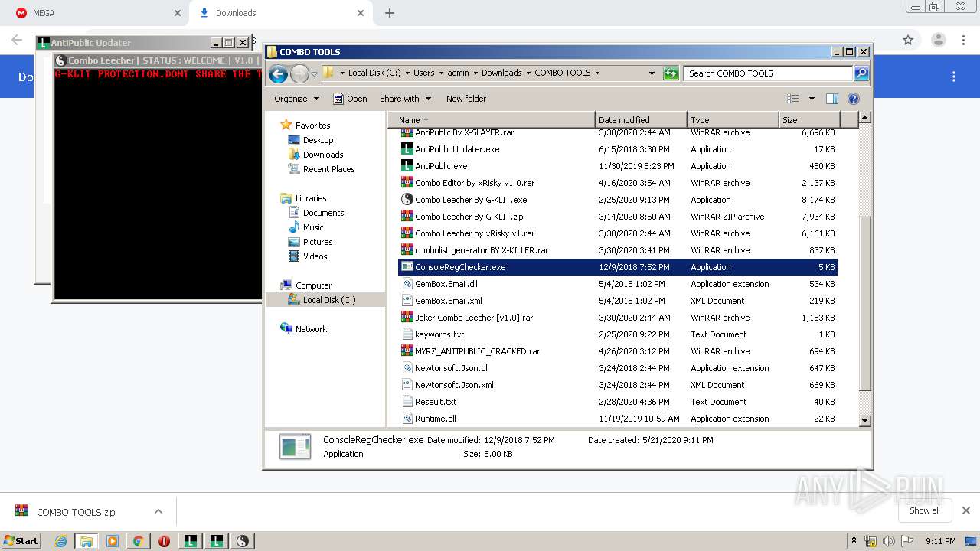Click the Open toolbar button
This screenshot has width=980, height=551.
click(x=350, y=99)
